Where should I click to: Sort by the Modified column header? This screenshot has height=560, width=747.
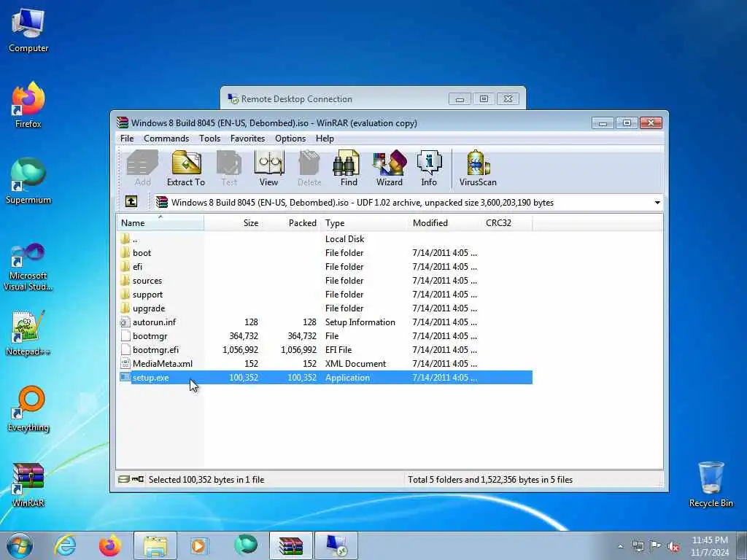[444, 223]
